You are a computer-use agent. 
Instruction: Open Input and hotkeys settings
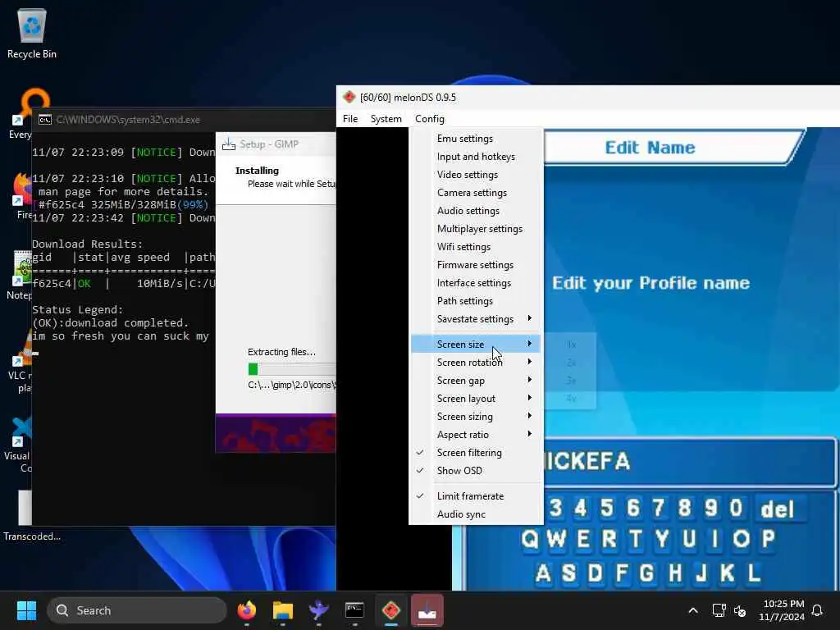click(x=476, y=157)
